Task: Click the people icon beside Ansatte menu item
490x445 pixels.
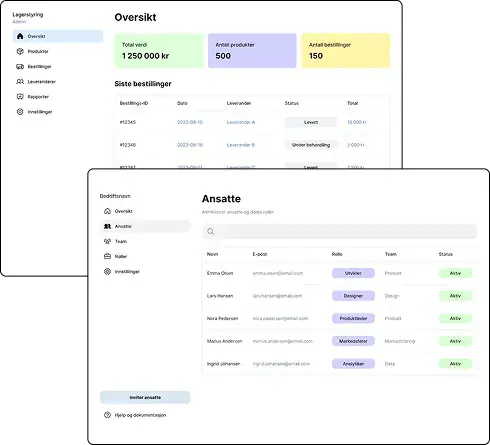Action: click(x=107, y=226)
